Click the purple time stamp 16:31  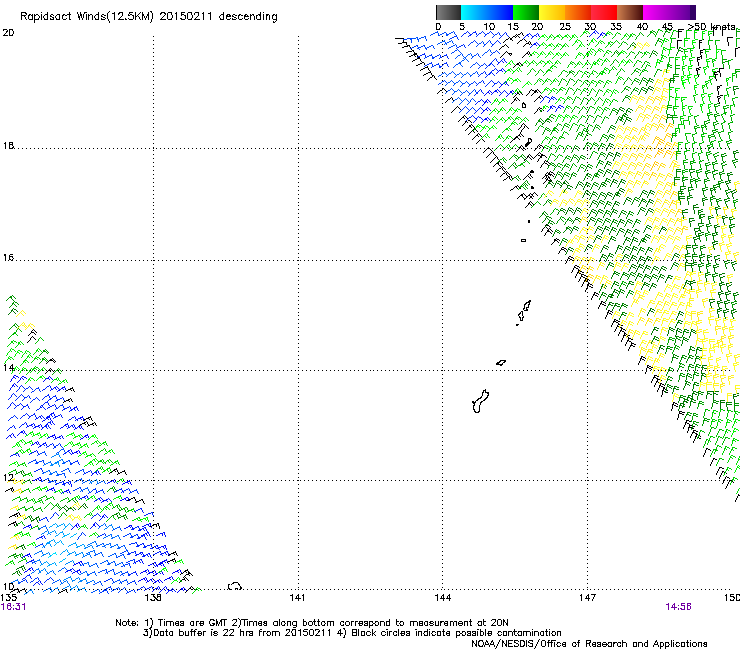pyautogui.click(x=13, y=607)
